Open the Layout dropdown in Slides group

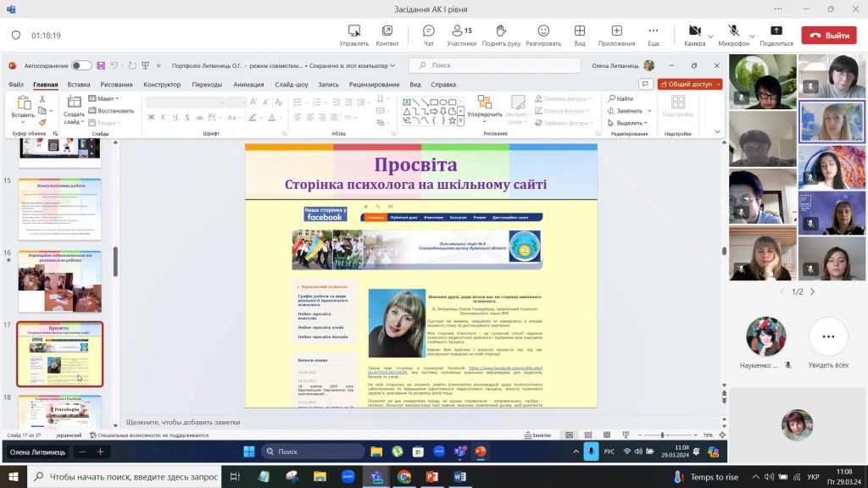[107, 99]
